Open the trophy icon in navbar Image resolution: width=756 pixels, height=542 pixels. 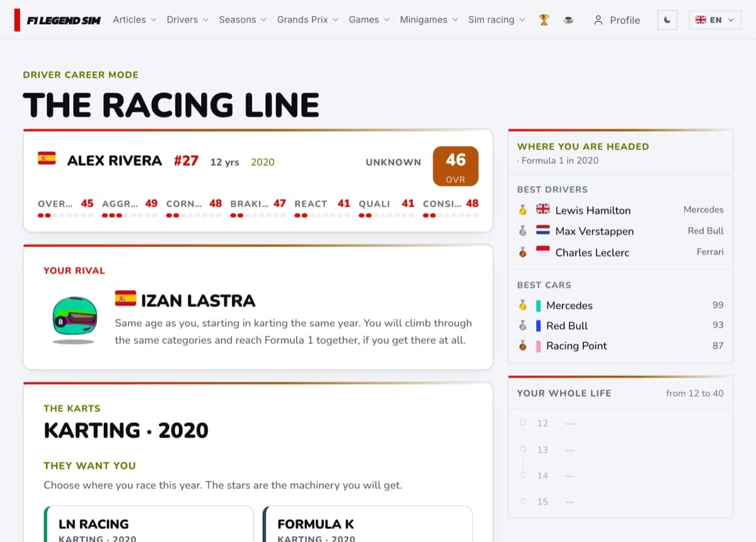tap(544, 20)
